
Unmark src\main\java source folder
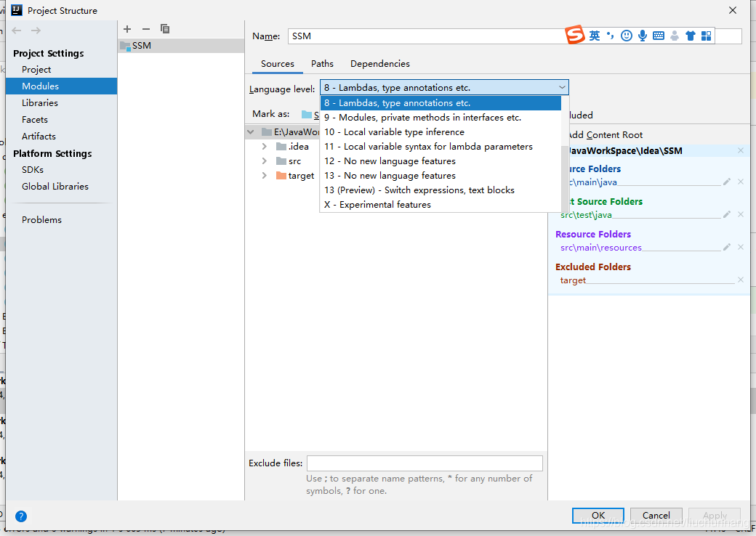(741, 182)
